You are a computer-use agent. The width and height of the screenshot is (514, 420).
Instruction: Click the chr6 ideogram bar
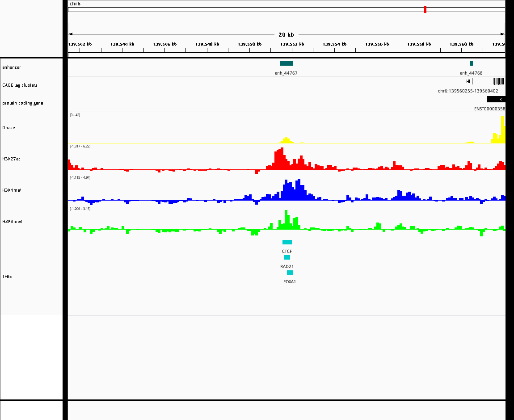(x=286, y=9)
